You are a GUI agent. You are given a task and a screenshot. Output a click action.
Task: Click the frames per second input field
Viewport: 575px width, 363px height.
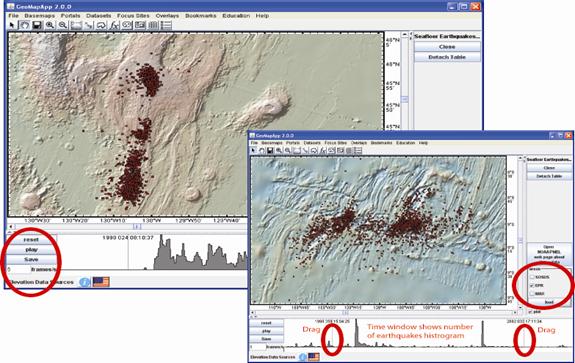[x=19, y=270]
